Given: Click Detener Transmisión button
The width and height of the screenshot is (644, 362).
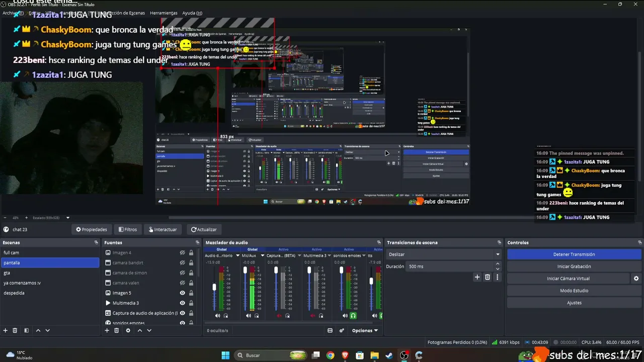Looking at the screenshot, I should [x=574, y=254].
